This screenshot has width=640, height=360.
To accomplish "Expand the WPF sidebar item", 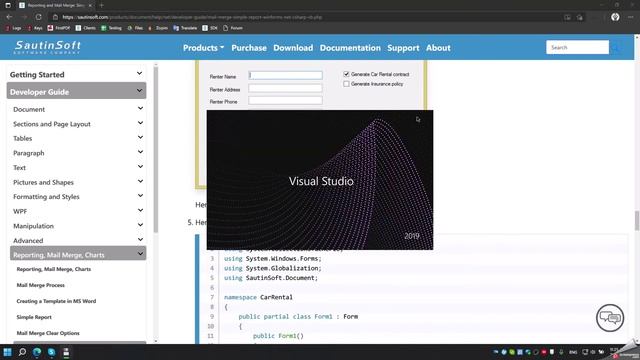I will point(140,210).
